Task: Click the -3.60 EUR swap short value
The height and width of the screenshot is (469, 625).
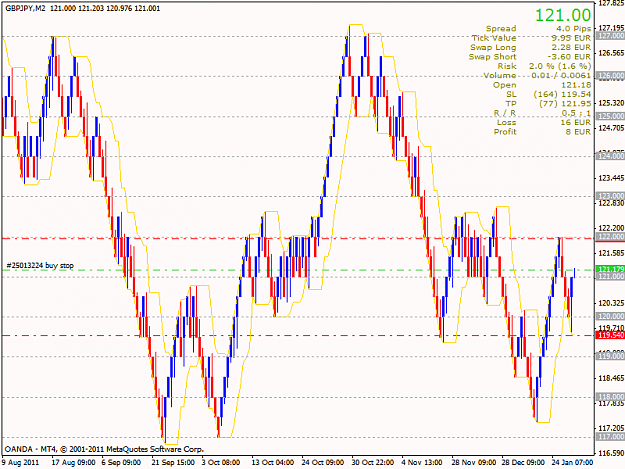Action: (x=569, y=57)
